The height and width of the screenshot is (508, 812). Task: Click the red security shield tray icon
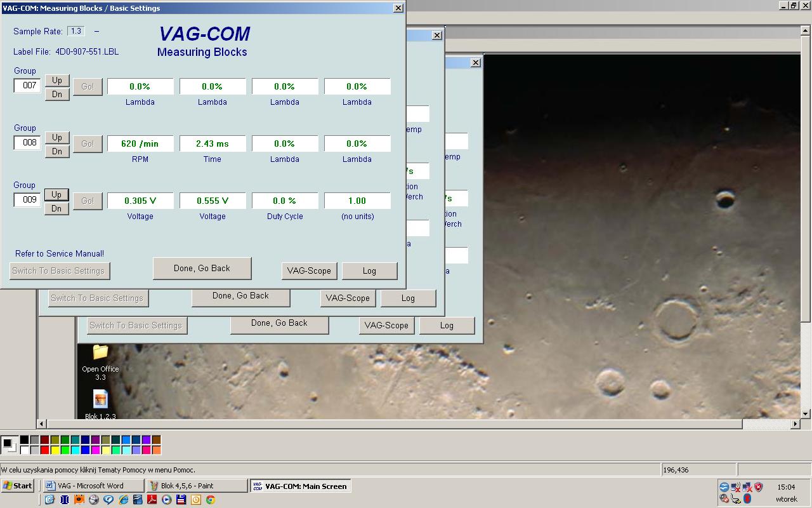click(758, 487)
